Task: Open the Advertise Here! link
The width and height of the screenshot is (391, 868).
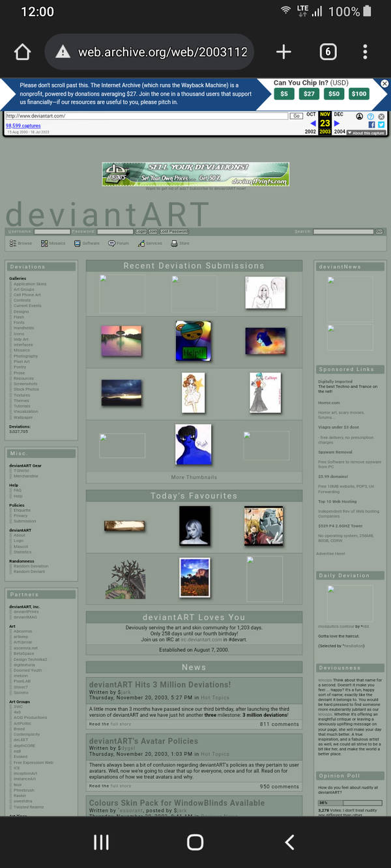Action: point(332,553)
